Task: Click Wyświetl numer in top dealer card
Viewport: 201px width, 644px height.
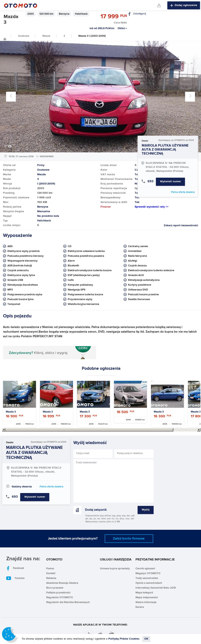Action: (x=170, y=181)
